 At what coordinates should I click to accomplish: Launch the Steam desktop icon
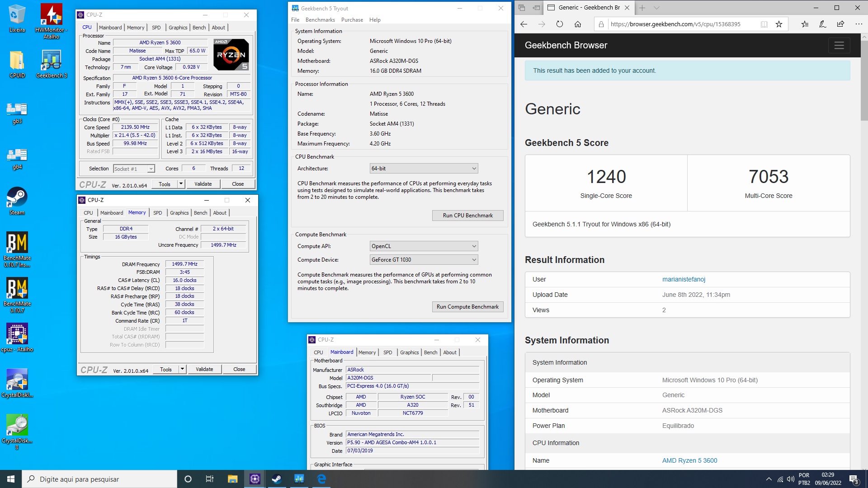[x=17, y=201]
